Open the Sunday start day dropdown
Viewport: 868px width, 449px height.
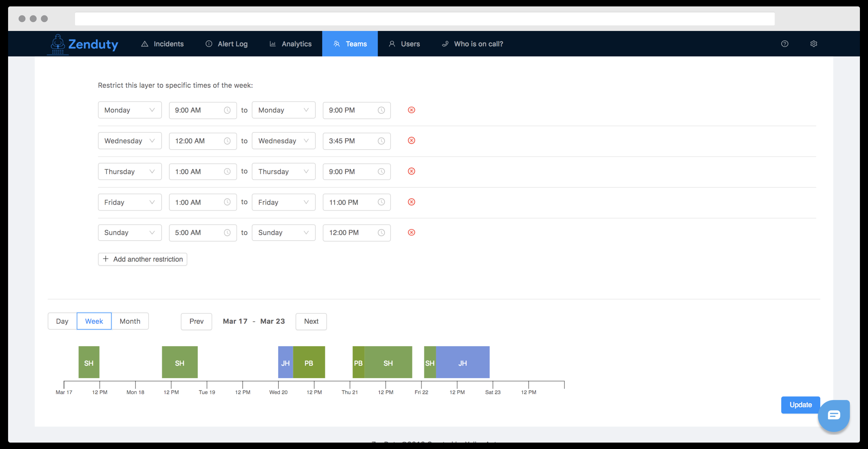pyautogui.click(x=130, y=233)
